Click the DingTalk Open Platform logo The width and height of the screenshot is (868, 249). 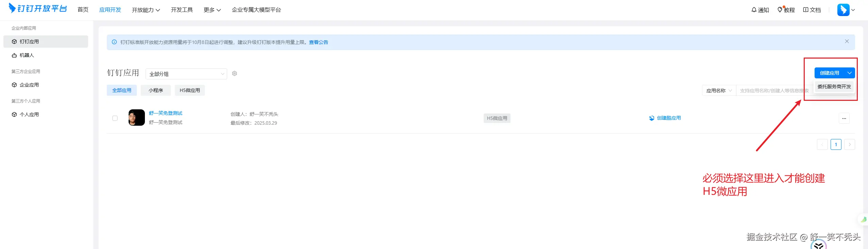tap(38, 8)
